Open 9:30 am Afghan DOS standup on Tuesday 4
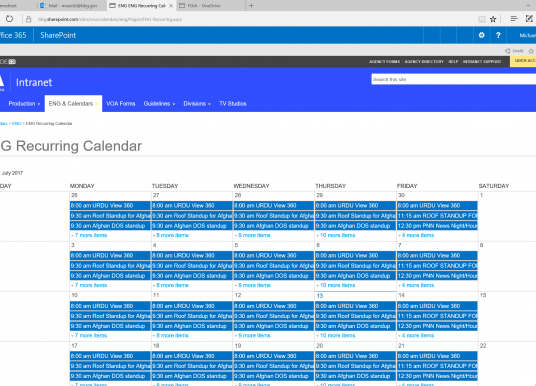 click(x=192, y=276)
